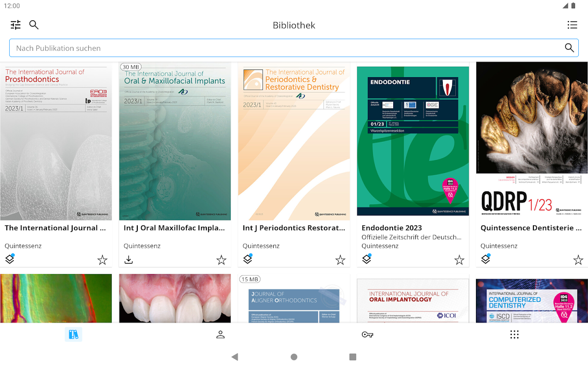Open the filter settings icon
Viewport: 588px width, 368px height.
click(x=16, y=25)
